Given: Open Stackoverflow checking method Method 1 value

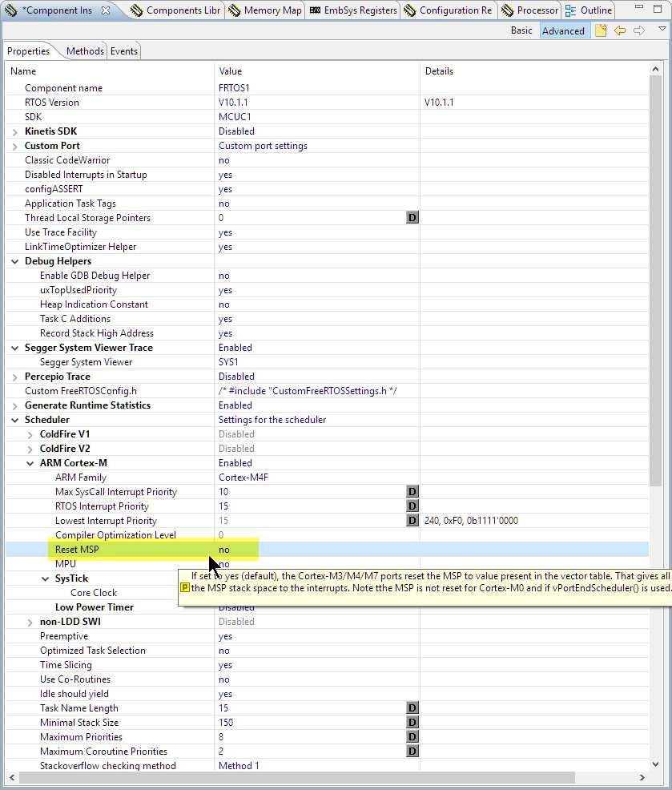Looking at the screenshot, I should tap(239, 766).
